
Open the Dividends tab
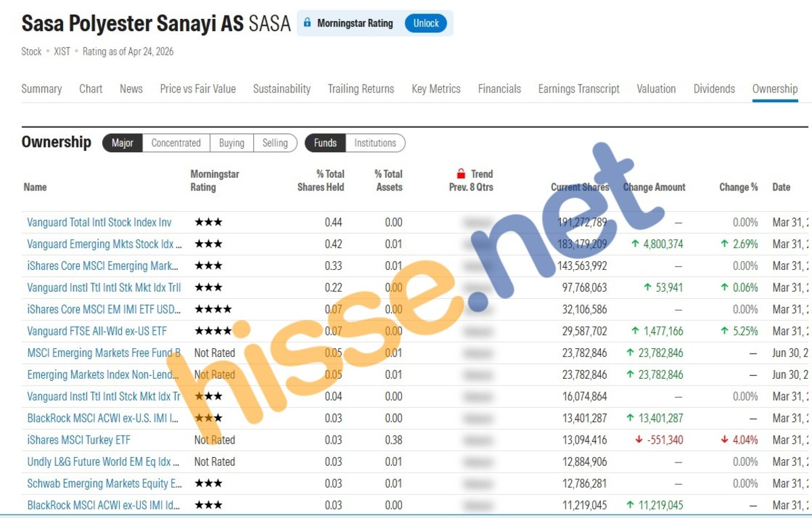point(714,89)
